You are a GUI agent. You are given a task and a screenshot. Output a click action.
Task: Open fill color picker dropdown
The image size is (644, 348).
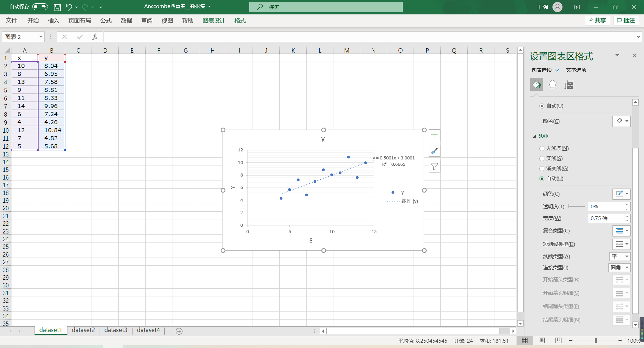622,121
